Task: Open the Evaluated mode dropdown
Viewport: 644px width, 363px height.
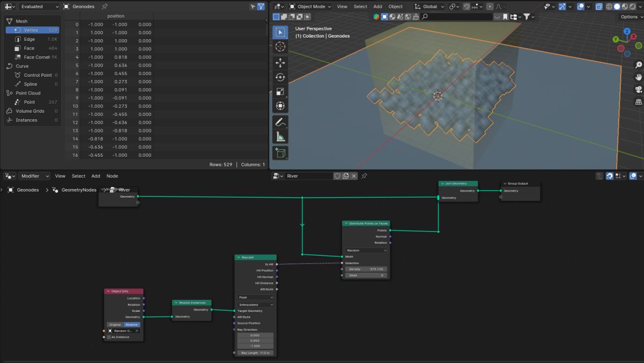Action: [40, 6]
